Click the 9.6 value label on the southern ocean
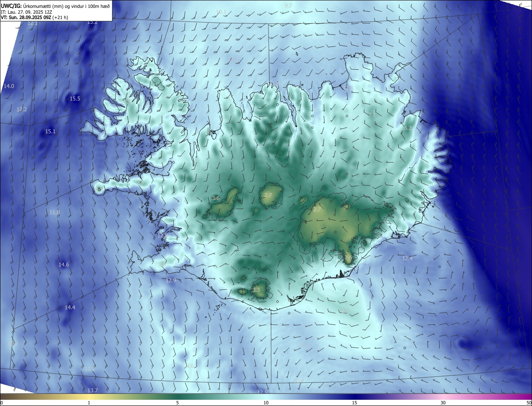 (190, 366)
